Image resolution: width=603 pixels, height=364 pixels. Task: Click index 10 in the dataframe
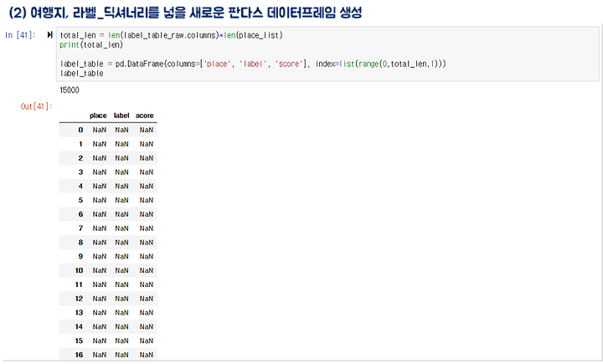coord(80,270)
